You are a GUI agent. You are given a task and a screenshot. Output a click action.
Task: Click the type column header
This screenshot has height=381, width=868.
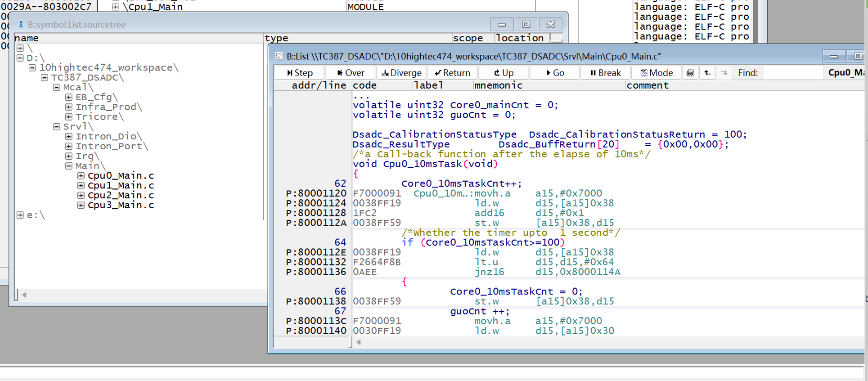coord(358,38)
